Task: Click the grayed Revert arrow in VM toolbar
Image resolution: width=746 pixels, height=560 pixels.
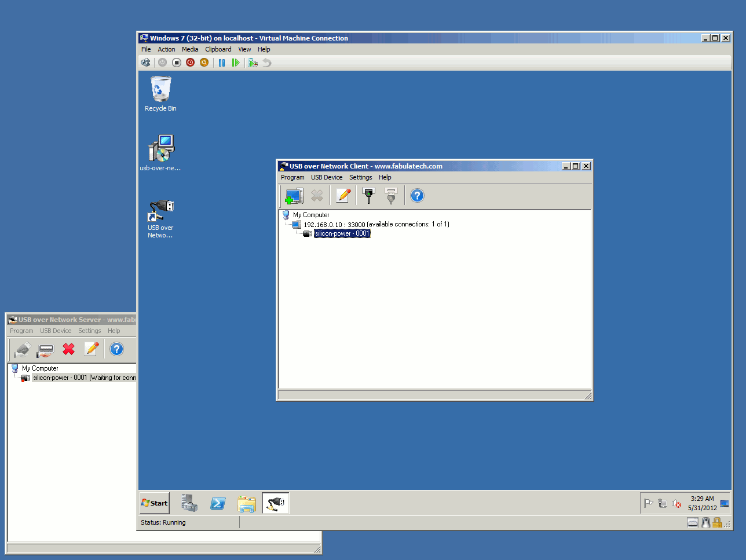Action: (x=267, y=63)
